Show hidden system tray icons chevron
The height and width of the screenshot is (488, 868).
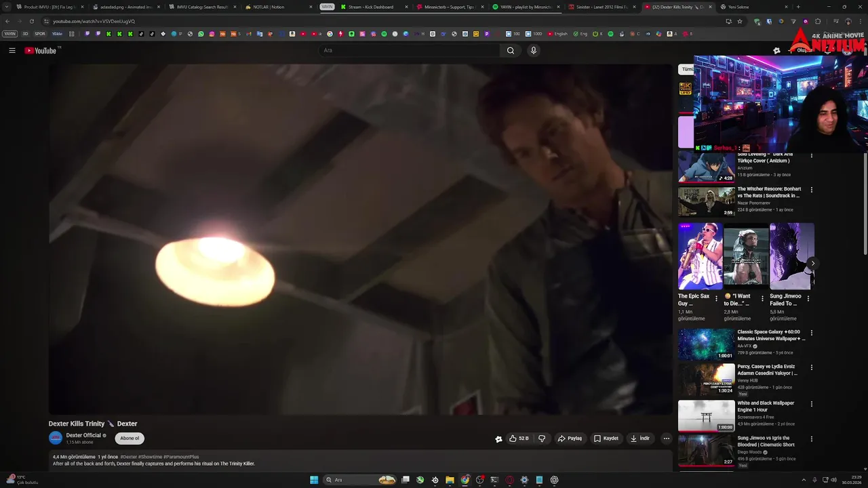pyautogui.click(x=804, y=480)
